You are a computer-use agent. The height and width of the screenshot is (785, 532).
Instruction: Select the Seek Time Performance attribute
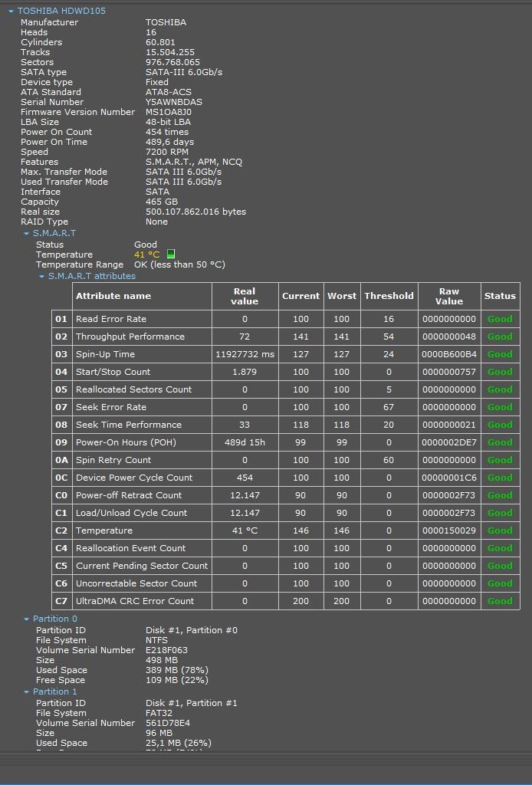[x=129, y=425]
